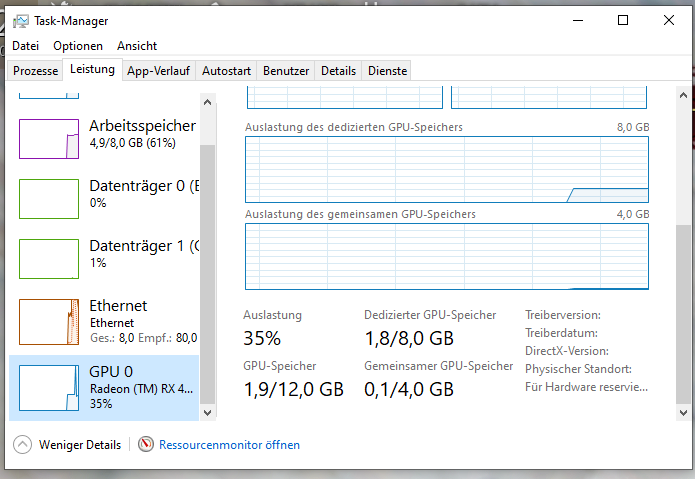Select the Datenträger 0 graph thumbnail

[x=49, y=198]
